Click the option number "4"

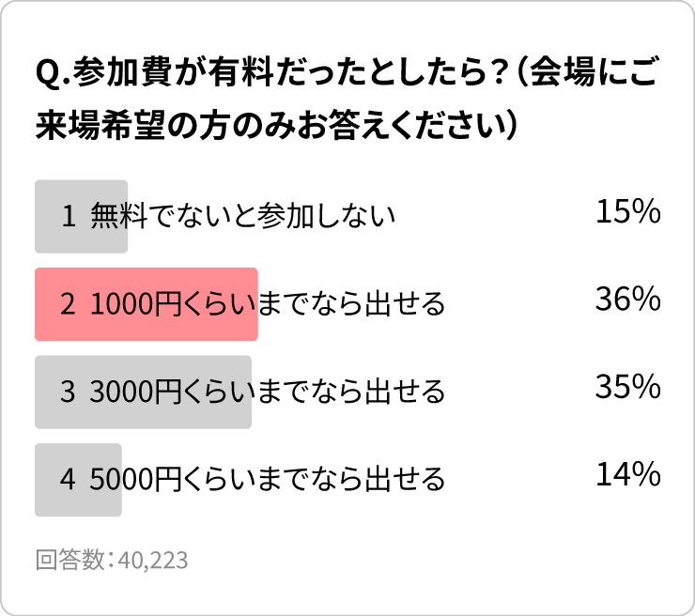pyautogui.click(x=68, y=480)
